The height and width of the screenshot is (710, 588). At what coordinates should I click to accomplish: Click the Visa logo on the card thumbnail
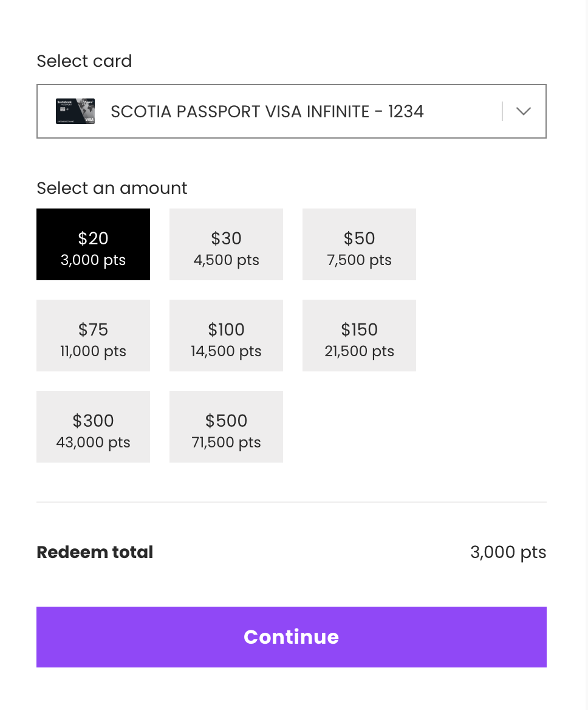[89, 120]
